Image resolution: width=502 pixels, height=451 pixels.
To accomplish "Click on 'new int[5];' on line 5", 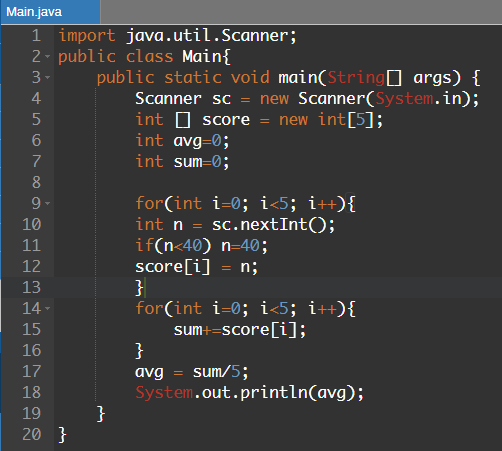I will point(331,120).
